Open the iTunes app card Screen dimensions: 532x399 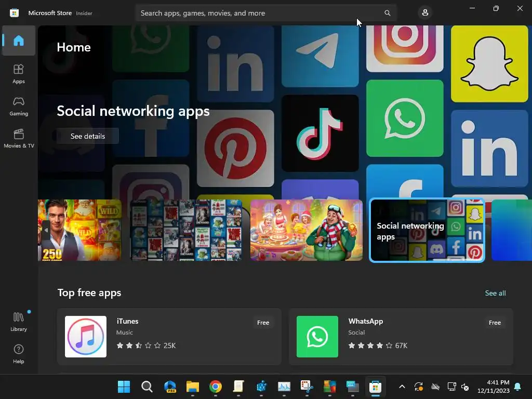point(169,337)
